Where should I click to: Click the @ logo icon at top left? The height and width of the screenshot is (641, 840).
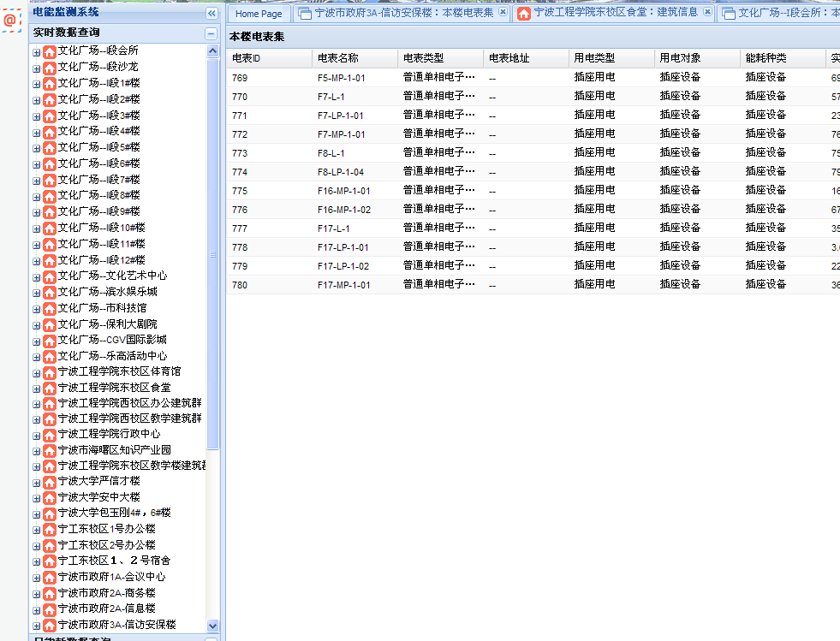tap(11, 21)
